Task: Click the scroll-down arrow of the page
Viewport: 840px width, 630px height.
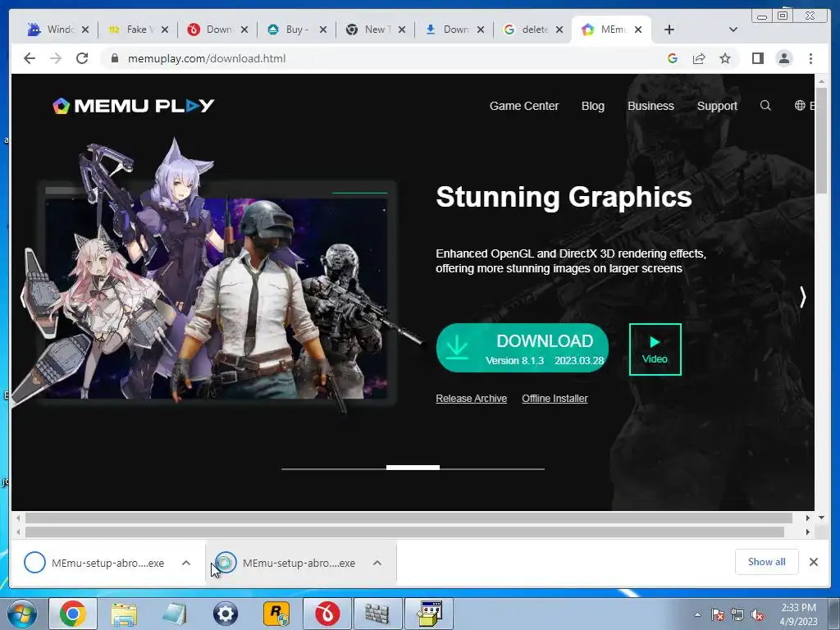Action: tap(821, 518)
